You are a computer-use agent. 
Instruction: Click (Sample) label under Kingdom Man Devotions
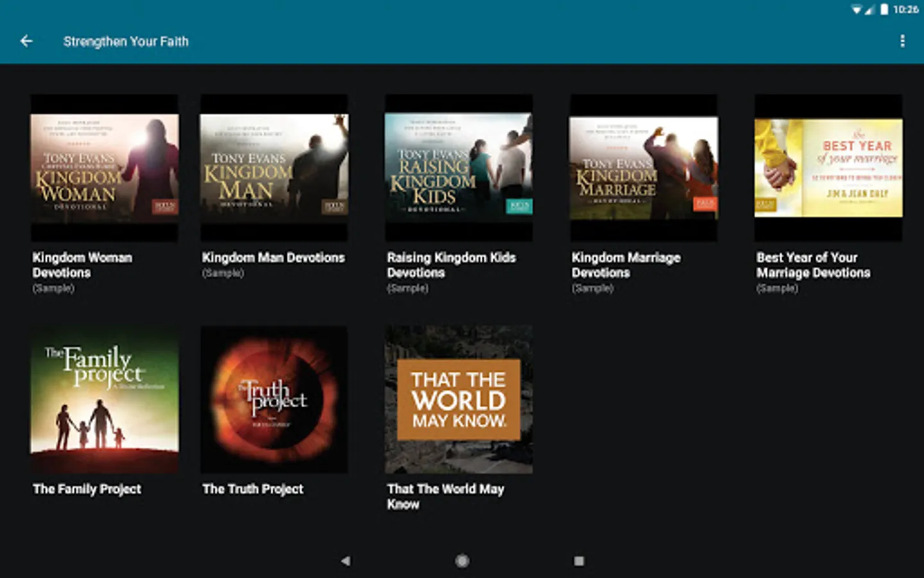223,273
